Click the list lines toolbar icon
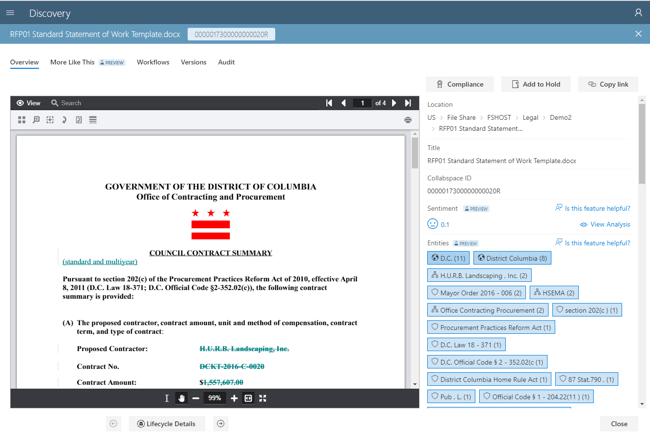Screen dimensions: 650x443 pyautogui.click(x=93, y=120)
